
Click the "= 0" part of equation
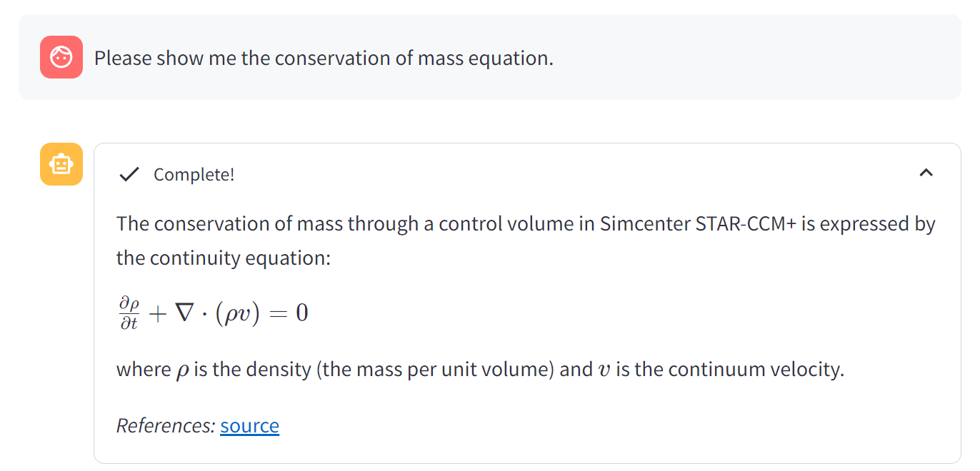point(291,313)
